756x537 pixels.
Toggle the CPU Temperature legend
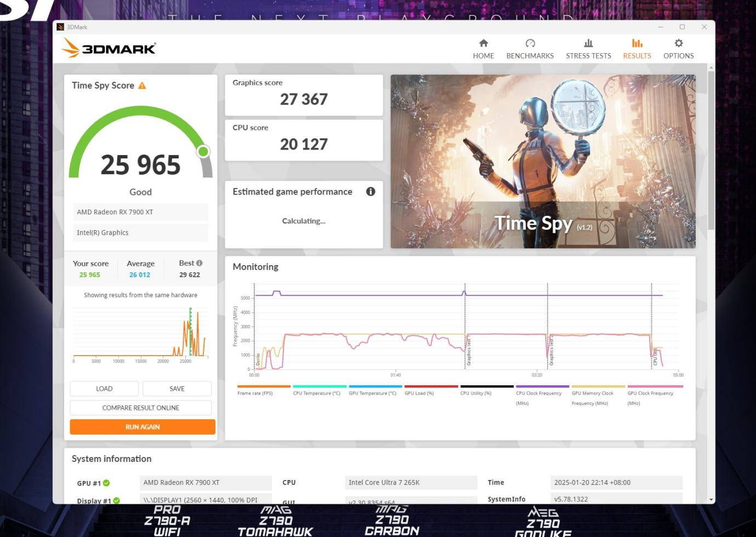tap(320, 390)
